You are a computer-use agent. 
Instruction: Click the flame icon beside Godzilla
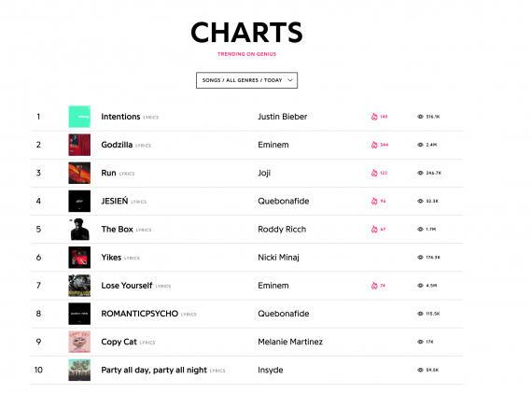coord(374,145)
